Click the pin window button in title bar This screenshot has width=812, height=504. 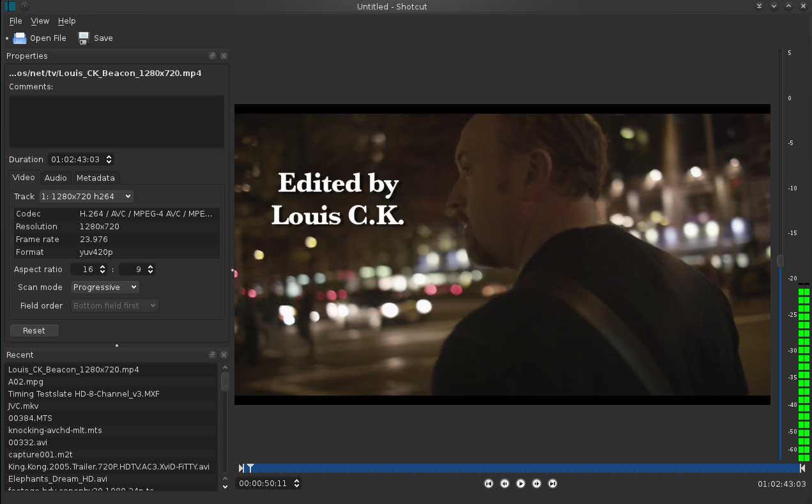24,6
